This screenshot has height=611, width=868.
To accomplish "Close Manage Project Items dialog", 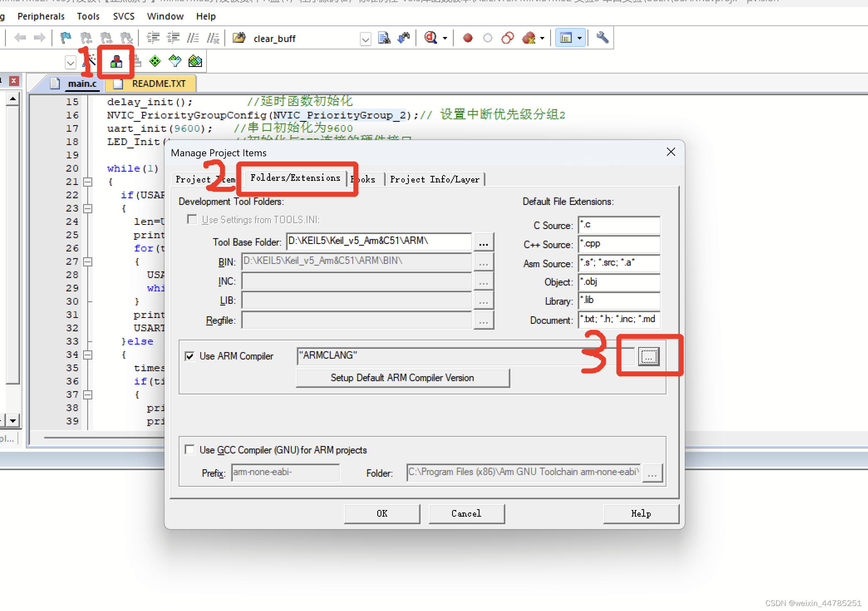I will click(671, 152).
